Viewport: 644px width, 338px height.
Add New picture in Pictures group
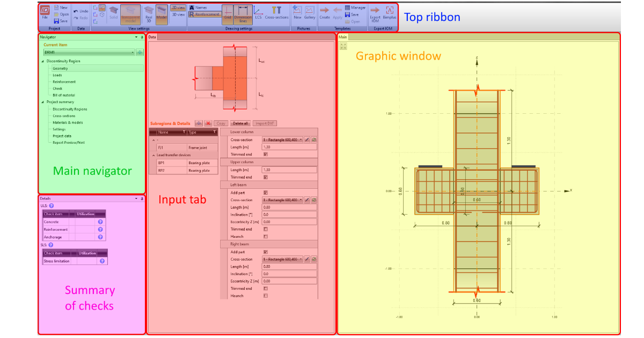(x=297, y=13)
